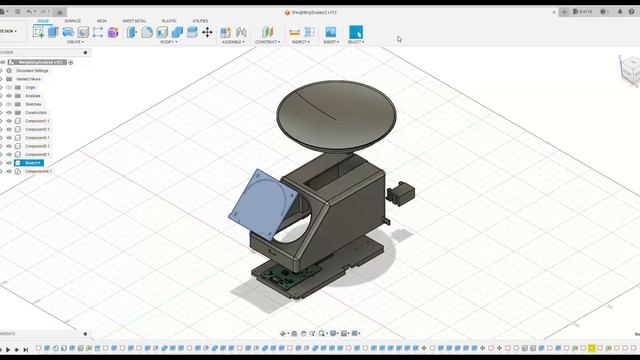Select the yellow highlighted timeline feature
This screenshot has width=640, height=360.
coord(592,348)
